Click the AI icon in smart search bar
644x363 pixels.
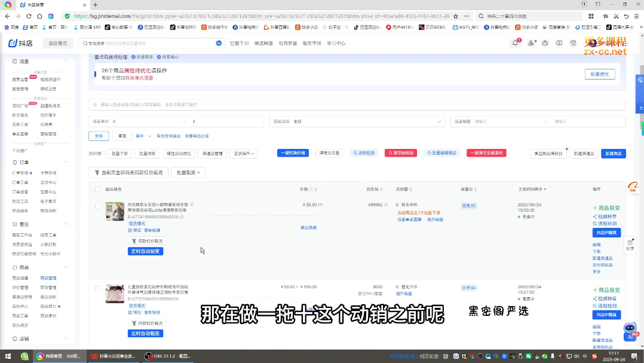(219, 43)
